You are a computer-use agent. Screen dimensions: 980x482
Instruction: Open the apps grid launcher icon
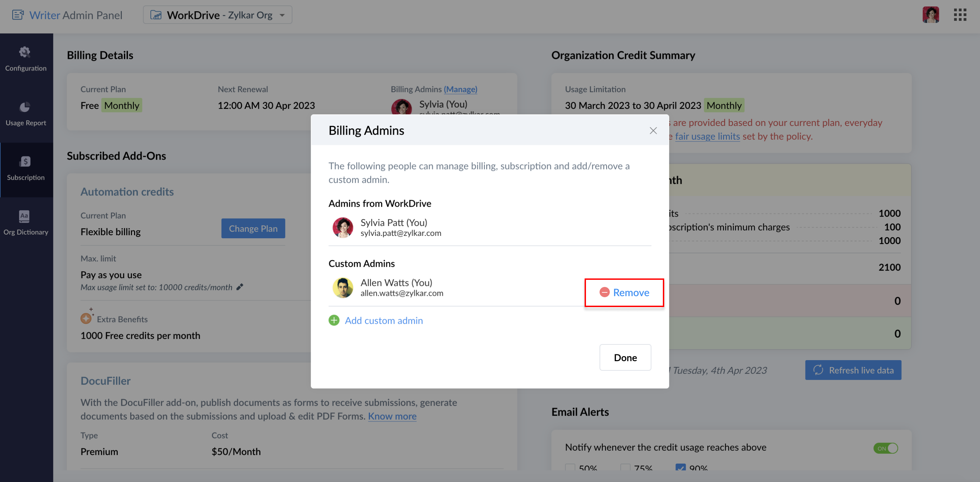(x=960, y=15)
